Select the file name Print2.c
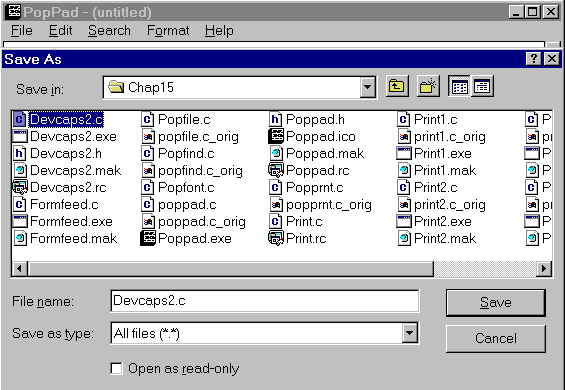 [436, 187]
